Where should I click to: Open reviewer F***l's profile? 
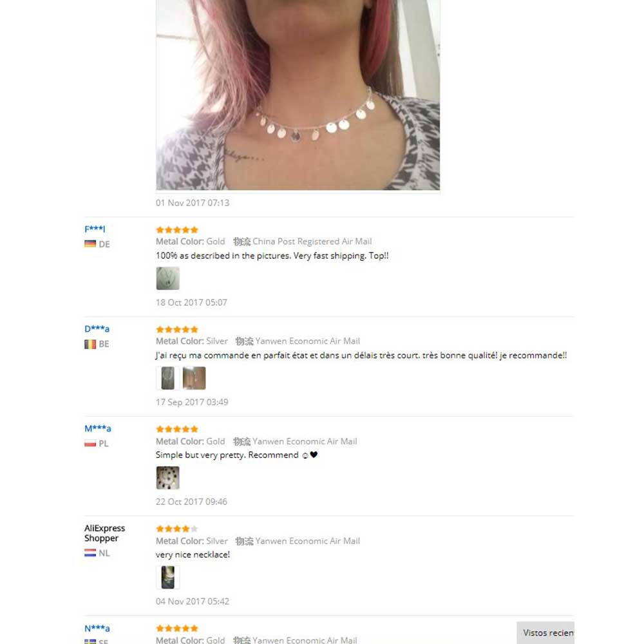[x=95, y=229]
